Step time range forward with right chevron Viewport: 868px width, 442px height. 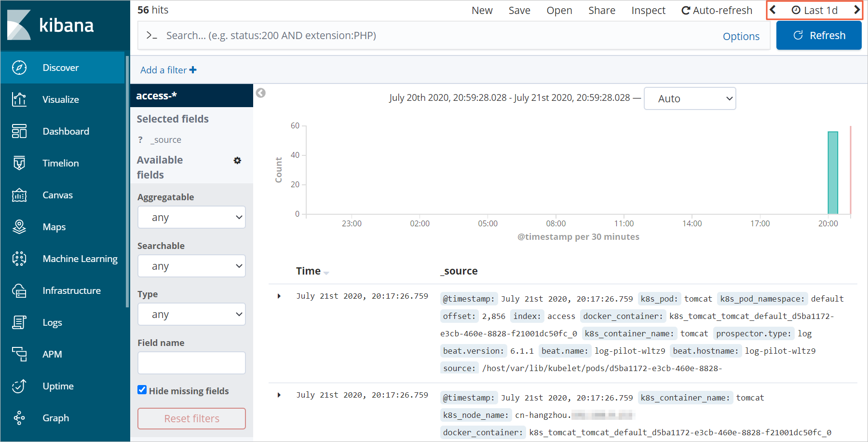tap(856, 10)
